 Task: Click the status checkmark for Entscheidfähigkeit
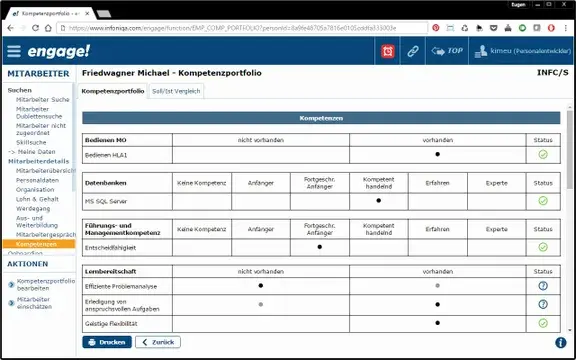(543, 247)
